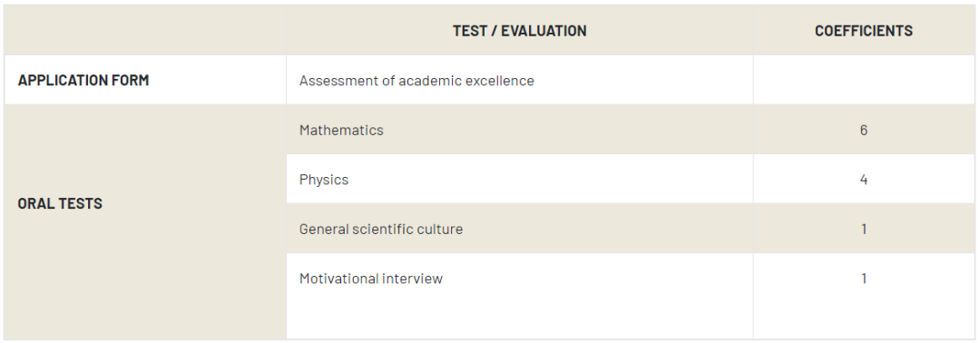
Task: Click the COEFFICIENTS column header
Action: (x=863, y=31)
